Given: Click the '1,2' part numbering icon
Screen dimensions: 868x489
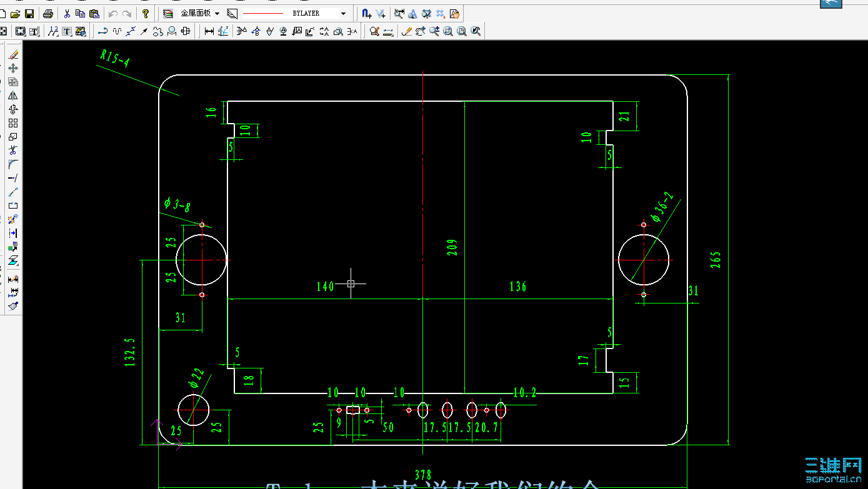Looking at the screenshot, I should point(52,31).
